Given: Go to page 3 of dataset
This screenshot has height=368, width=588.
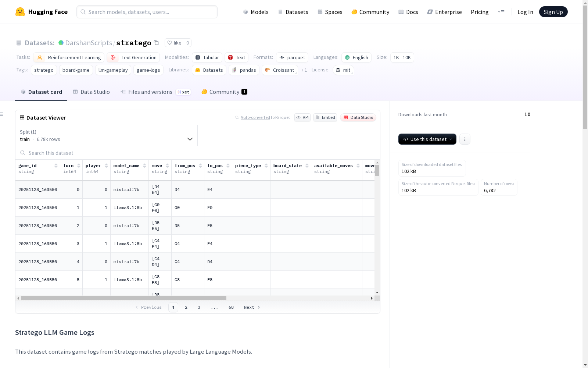Looking at the screenshot, I should click(x=199, y=307).
